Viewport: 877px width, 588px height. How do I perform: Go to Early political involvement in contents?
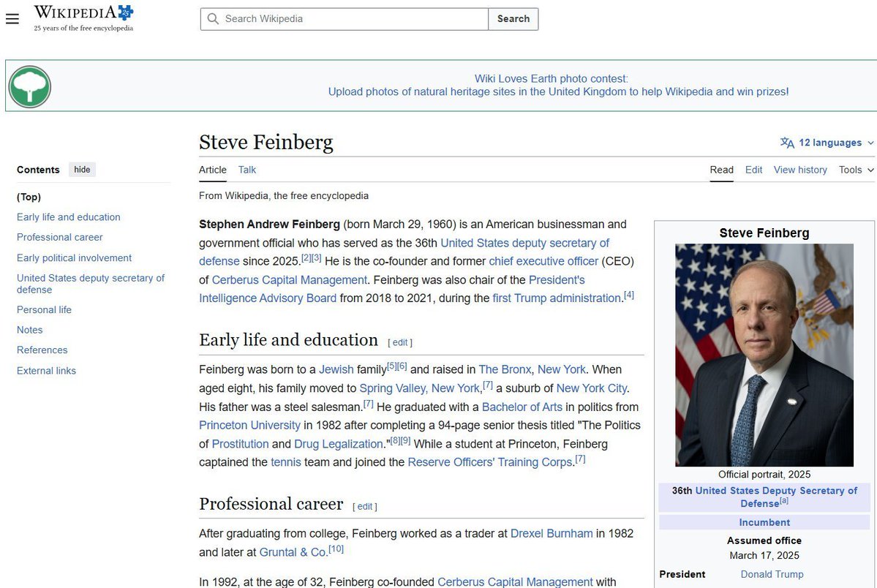[74, 258]
